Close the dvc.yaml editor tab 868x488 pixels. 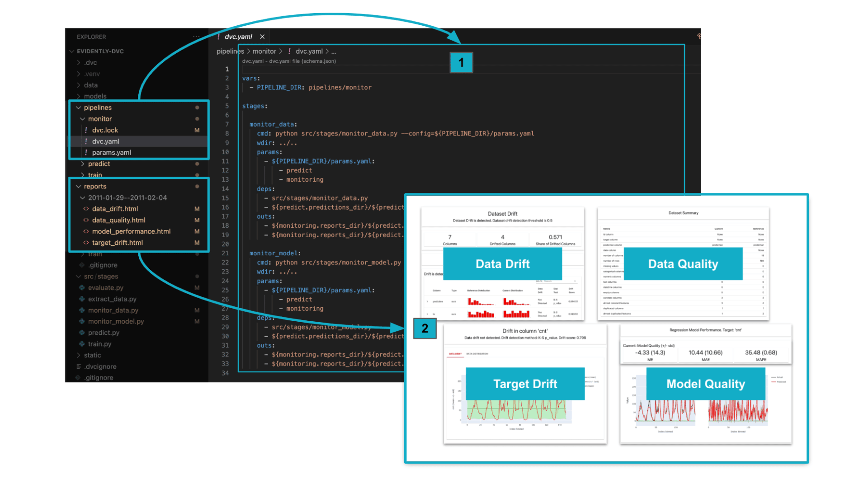[262, 37]
